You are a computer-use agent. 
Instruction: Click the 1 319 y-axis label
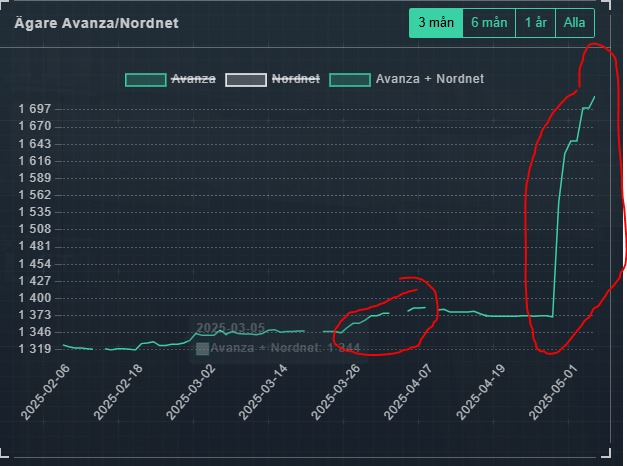coord(35,349)
